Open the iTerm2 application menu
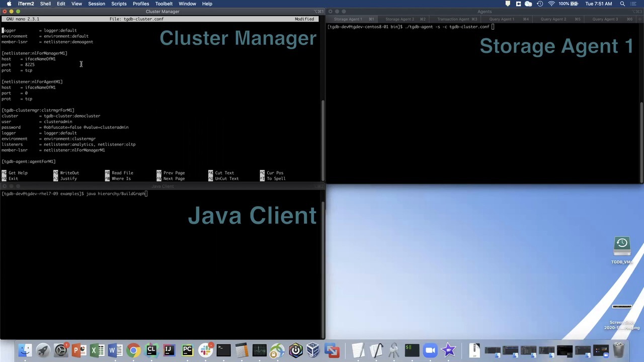The width and height of the screenshot is (644, 362). 26,4
